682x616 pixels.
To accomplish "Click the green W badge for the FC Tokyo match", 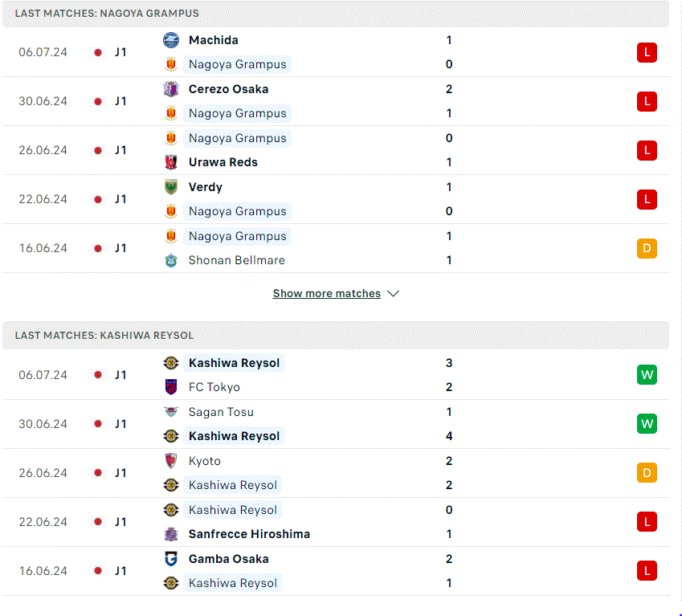I will pyautogui.click(x=647, y=375).
